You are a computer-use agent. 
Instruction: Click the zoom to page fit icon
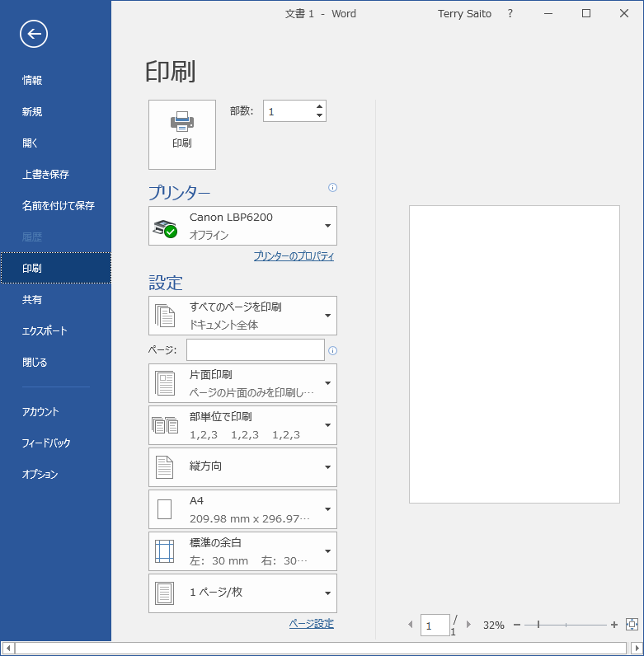pyautogui.click(x=632, y=625)
